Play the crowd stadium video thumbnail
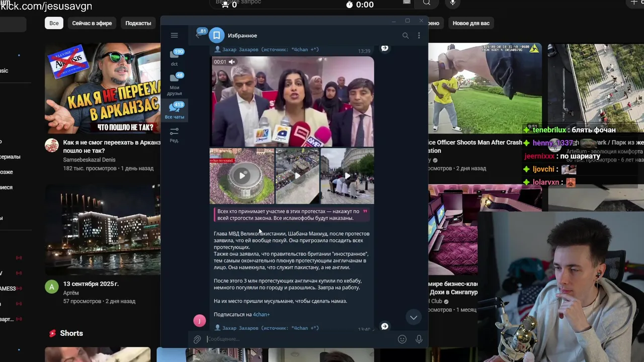 pyautogui.click(x=242, y=175)
